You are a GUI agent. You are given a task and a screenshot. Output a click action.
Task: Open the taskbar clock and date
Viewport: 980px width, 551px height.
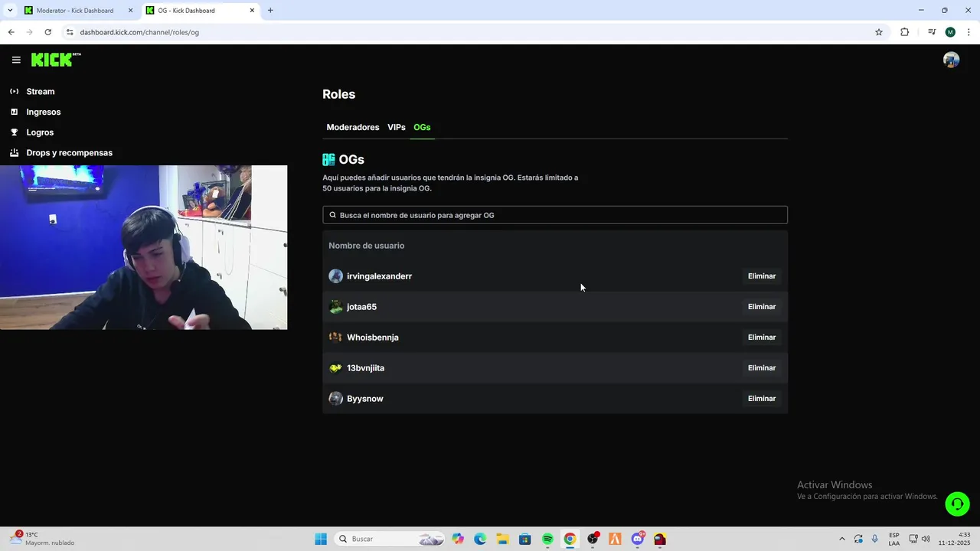click(955, 539)
